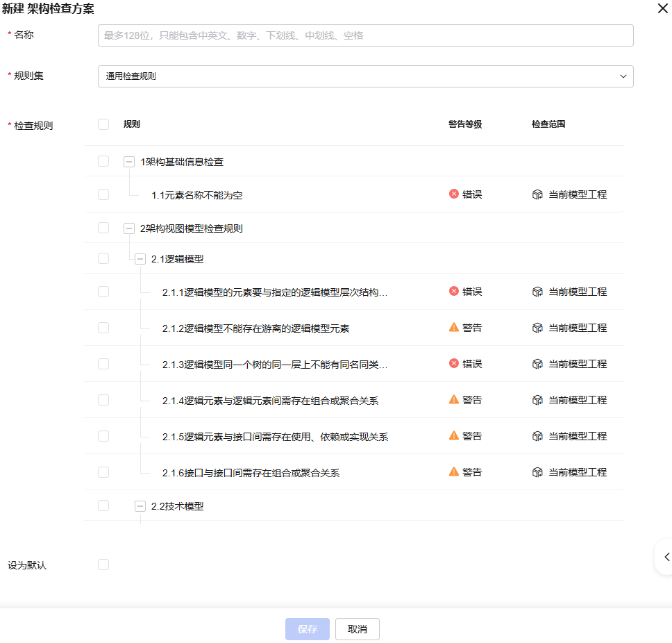Image resolution: width=672 pixels, height=643 pixels.
Task: Click the cube scope icon on rule 2.1.6 row
Action: [537, 471]
